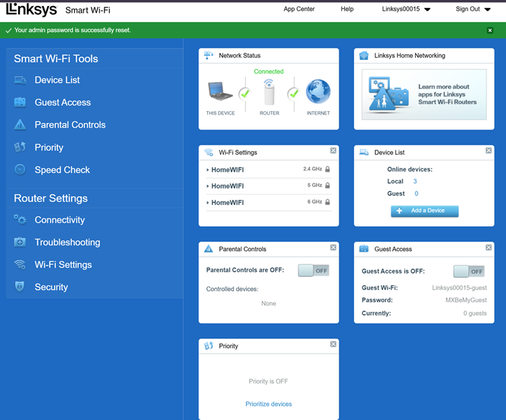This screenshot has width=506, height=420.
Task: Expand the 6 GHz HomeWIFI entry
Action: pos(208,202)
